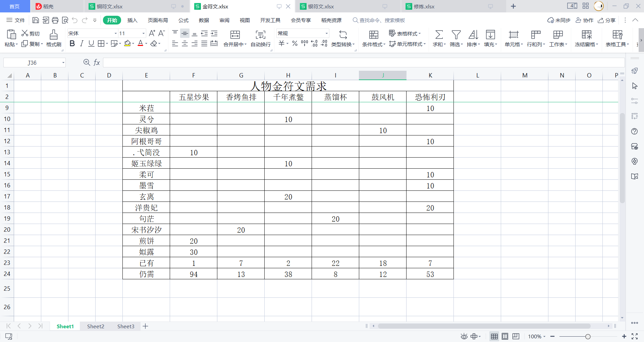Open the reading mode eye icon

464,336
